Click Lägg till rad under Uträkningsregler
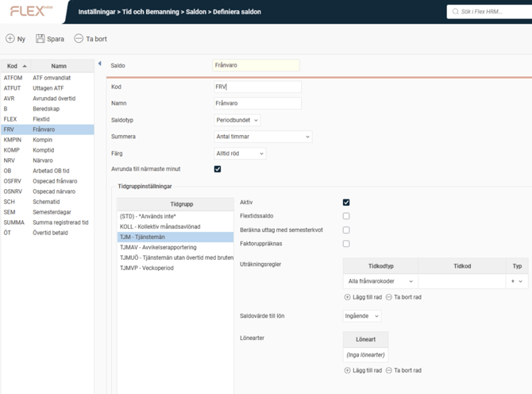This screenshot has width=532, height=394. 363,297
